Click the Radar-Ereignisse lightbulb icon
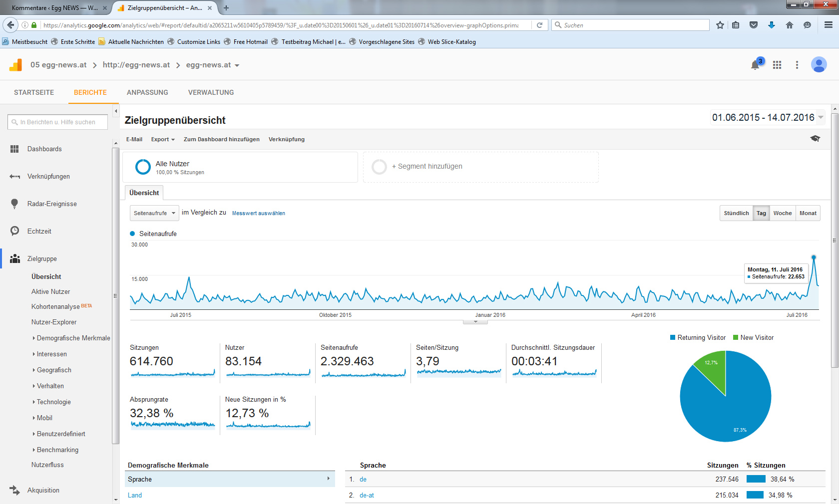Image resolution: width=839 pixels, height=504 pixels. point(14,204)
